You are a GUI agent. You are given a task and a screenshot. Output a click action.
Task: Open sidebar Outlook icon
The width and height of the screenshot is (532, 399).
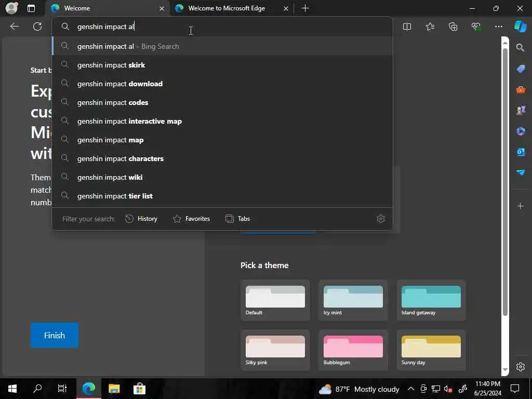(521, 152)
